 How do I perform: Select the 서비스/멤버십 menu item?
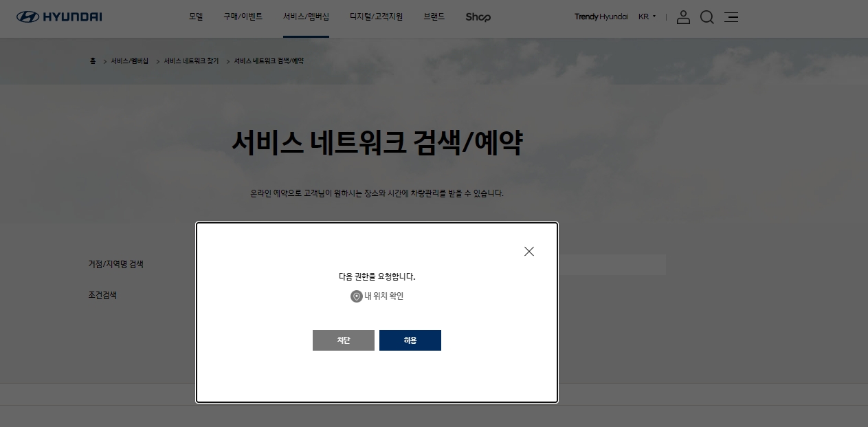tap(306, 17)
